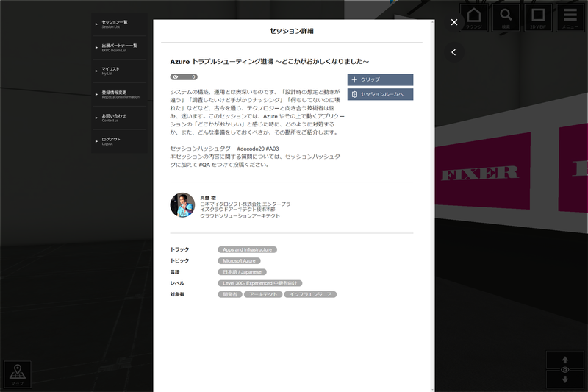Move view down with down arrow
The image size is (588, 392).
(x=565, y=379)
